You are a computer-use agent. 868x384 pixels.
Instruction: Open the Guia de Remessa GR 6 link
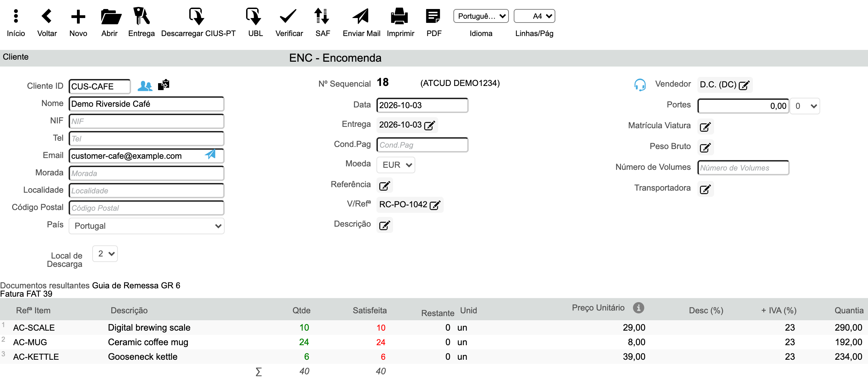coord(136,285)
